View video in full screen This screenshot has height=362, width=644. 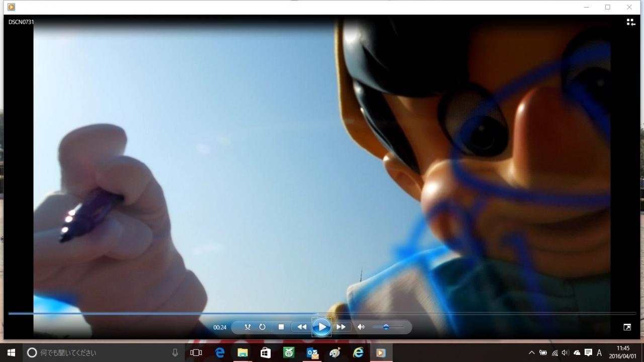[x=627, y=327]
